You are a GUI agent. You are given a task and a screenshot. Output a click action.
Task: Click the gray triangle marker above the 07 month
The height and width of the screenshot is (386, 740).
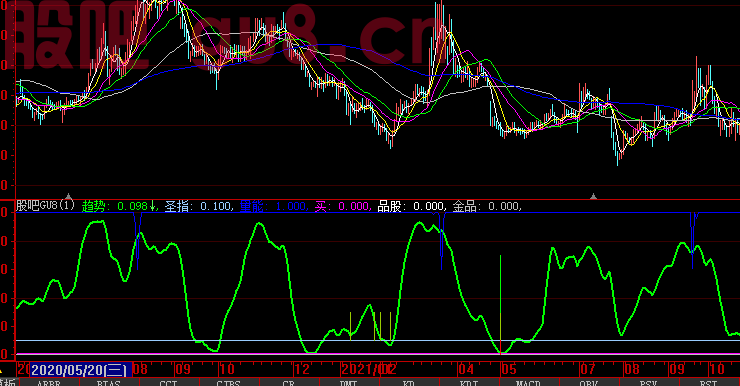click(594, 196)
